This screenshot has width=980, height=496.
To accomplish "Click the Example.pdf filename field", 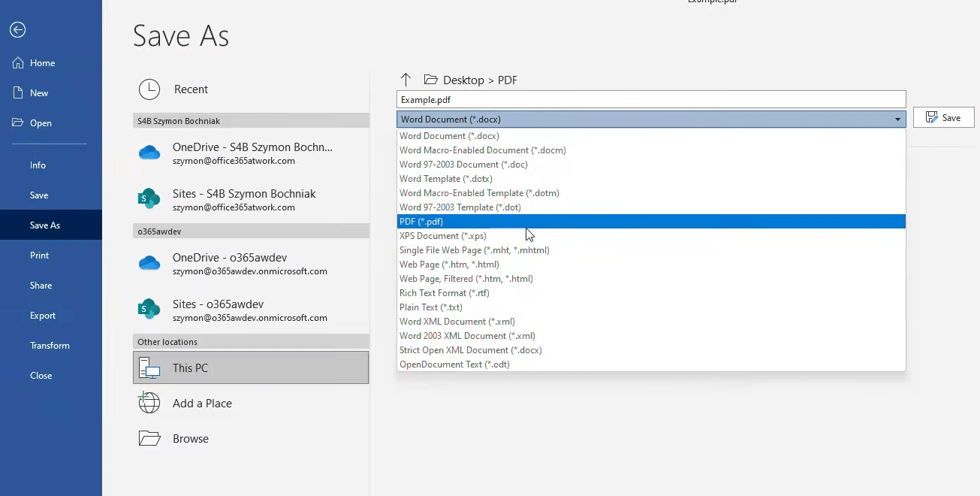I will tap(650, 99).
